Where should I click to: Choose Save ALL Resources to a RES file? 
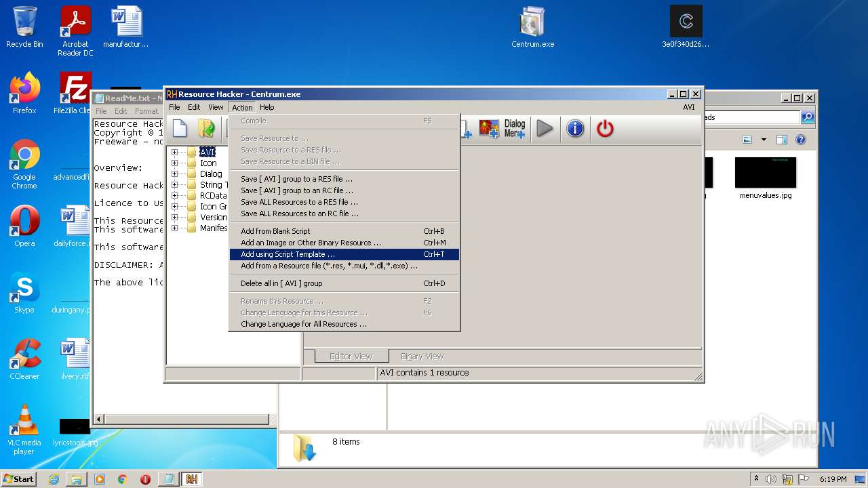point(344,202)
